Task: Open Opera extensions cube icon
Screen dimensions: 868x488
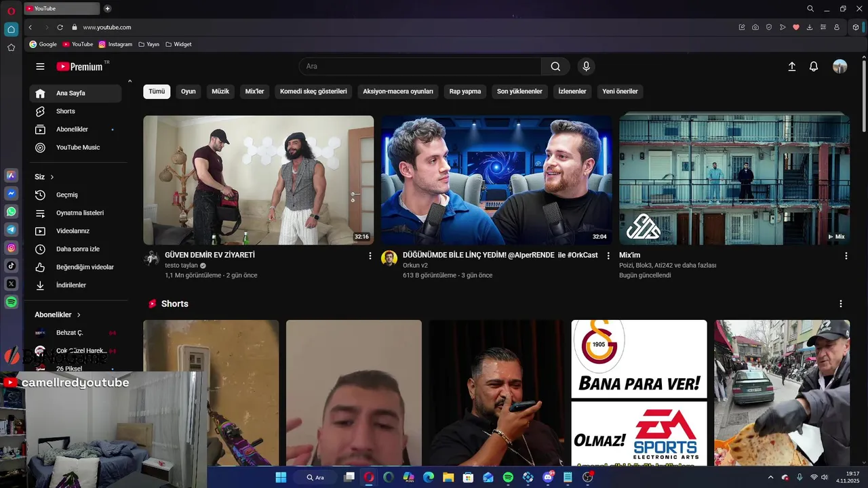Action: click(x=856, y=27)
